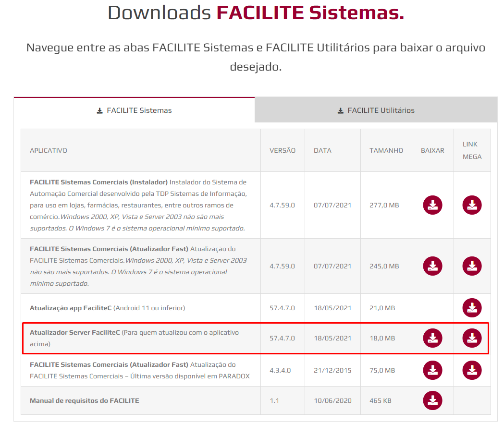This screenshot has width=504, height=436.
Task: Download the Atualizador Fast 245,0 MB via Baixar
Action: pyautogui.click(x=432, y=266)
